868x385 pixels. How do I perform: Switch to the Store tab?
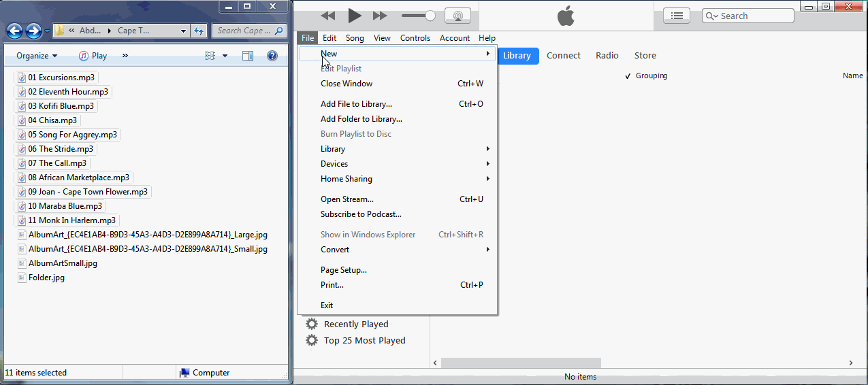click(x=645, y=56)
